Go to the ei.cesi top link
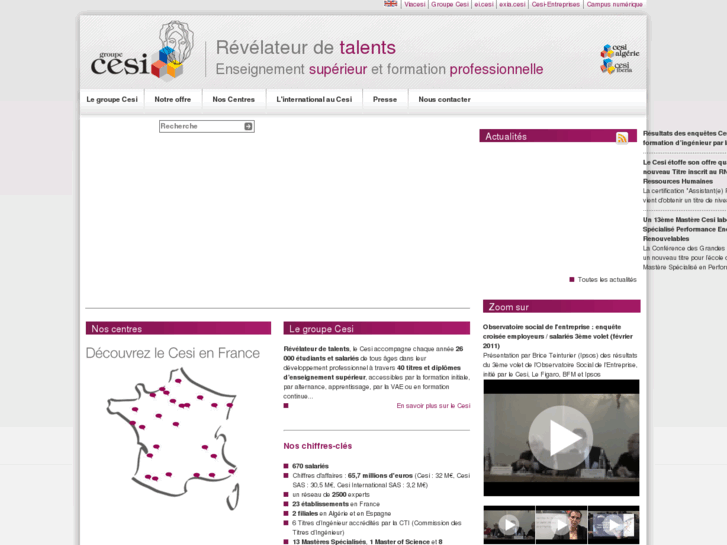Screen dimensions: 727x545 point(484,4)
